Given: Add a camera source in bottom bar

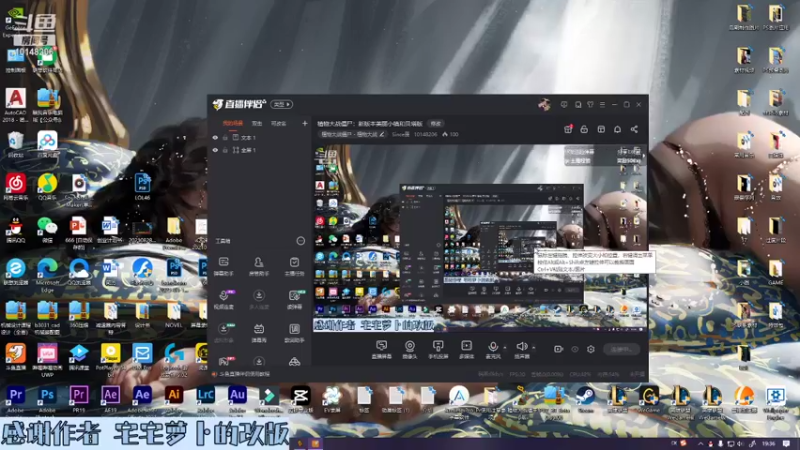Looking at the screenshot, I should coord(409,349).
